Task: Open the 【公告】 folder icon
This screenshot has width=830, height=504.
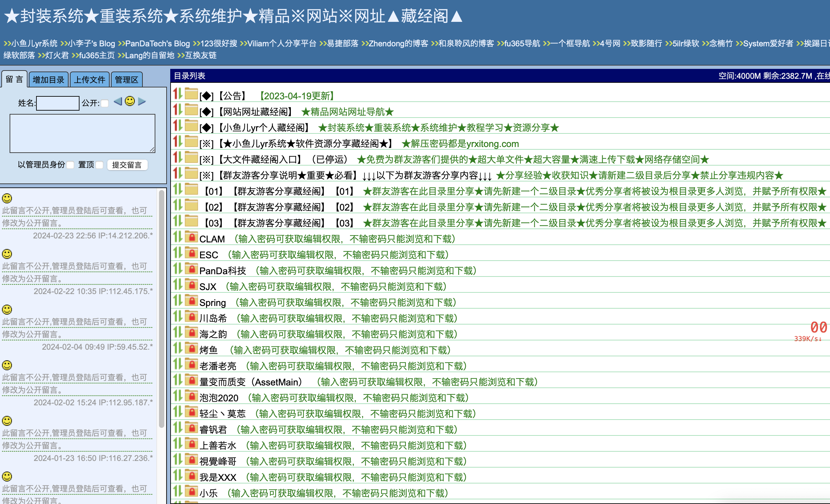Action: [x=191, y=94]
